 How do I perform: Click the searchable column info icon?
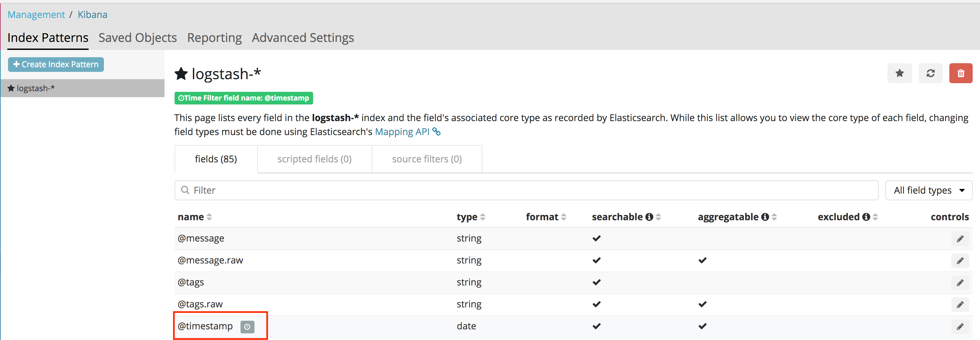coord(649,217)
